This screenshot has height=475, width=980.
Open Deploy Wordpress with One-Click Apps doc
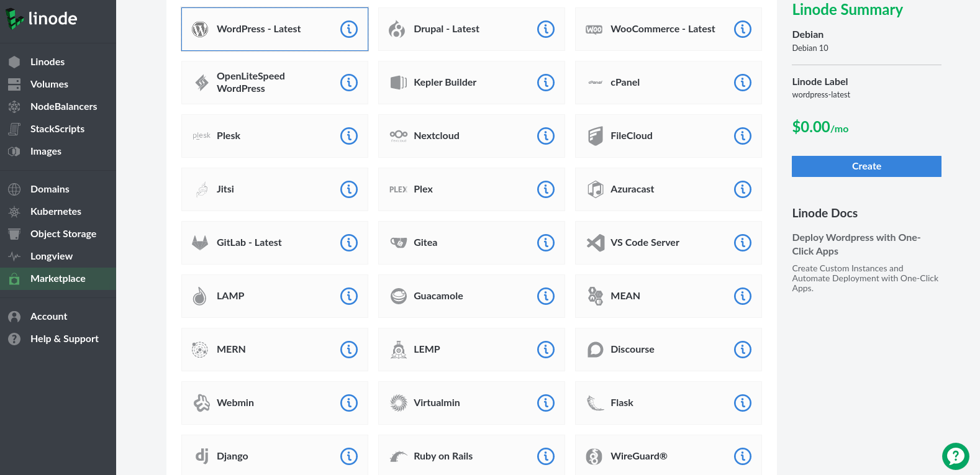(856, 244)
